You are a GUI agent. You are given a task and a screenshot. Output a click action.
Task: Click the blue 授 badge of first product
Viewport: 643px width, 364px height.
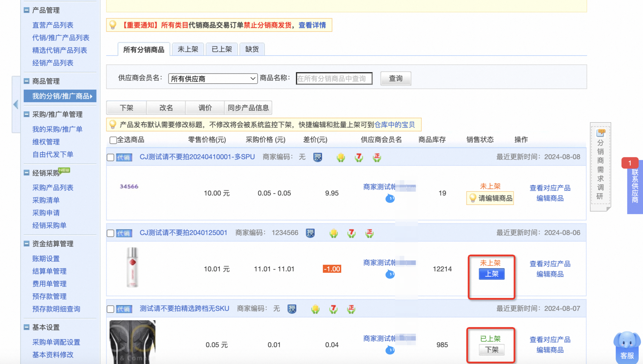click(x=317, y=157)
